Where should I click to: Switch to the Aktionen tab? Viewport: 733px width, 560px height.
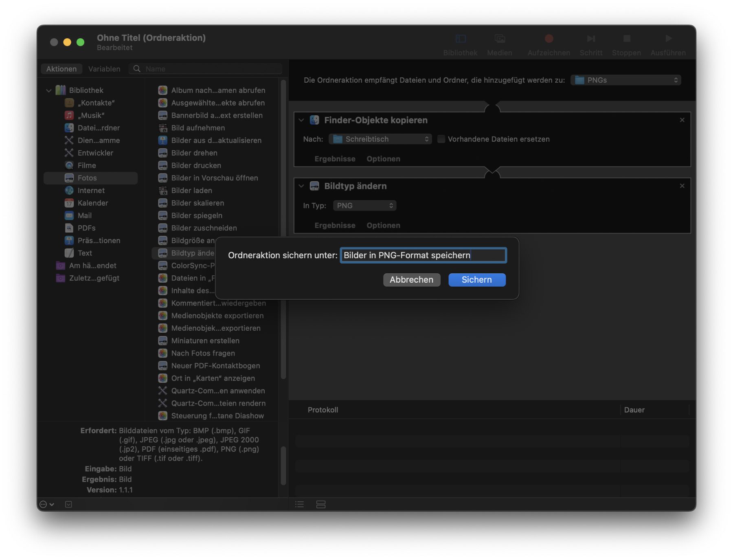pyautogui.click(x=61, y=69)
